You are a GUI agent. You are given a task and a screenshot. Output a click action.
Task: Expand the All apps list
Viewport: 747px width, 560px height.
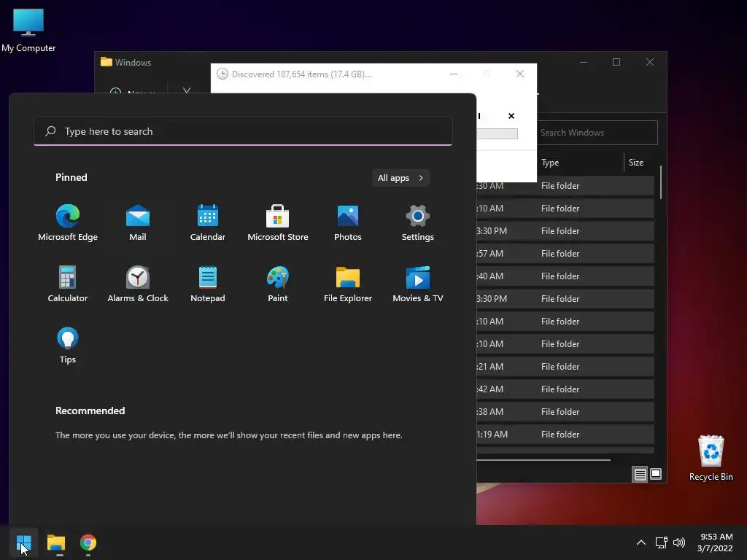point(400,178)
